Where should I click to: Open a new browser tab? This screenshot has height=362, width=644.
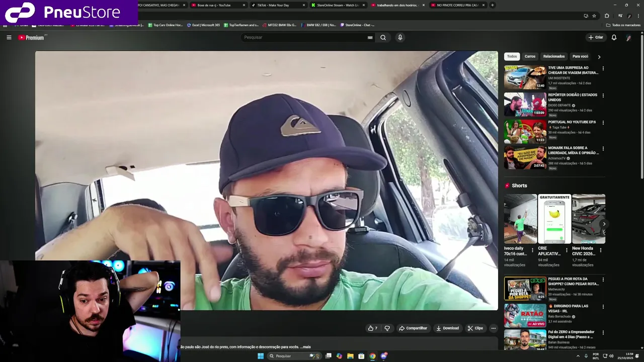[x=493, y=5]
